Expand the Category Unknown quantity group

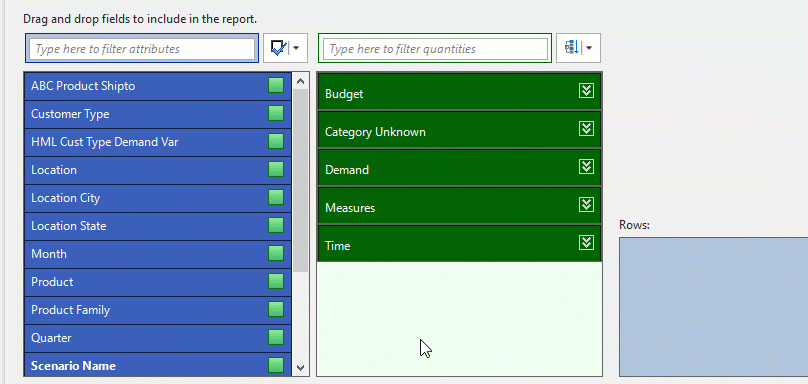pyautogui.click(x=586, y=128)
